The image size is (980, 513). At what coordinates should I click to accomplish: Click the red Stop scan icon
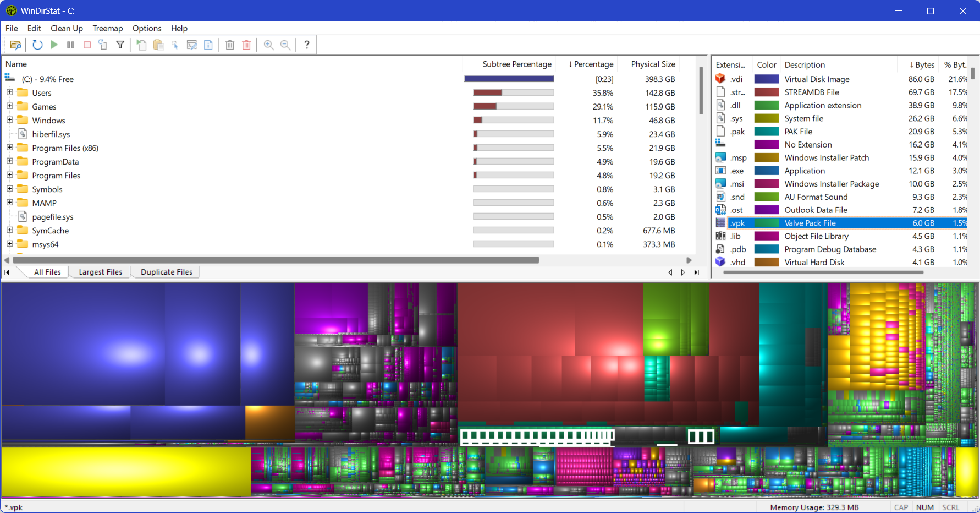click(87, 45)
